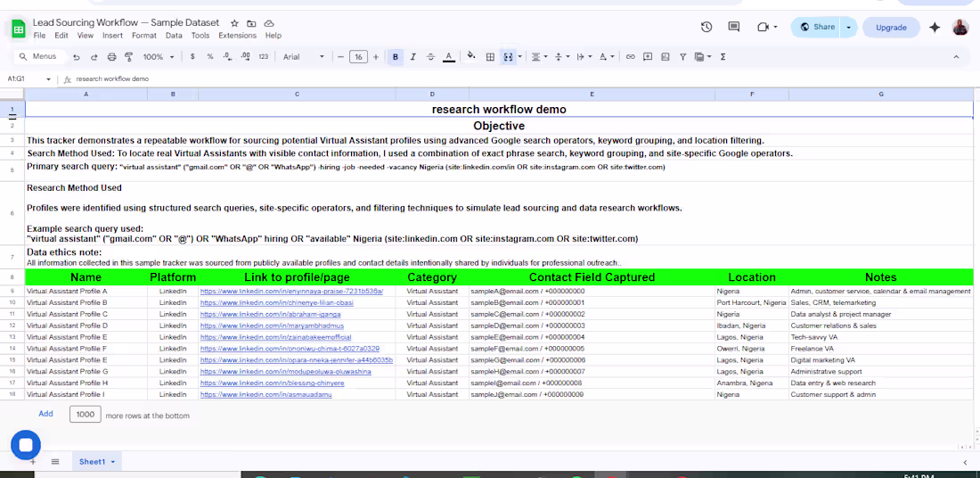This screenshot has width=980, height=478.
Task: Click the Upgrade button
Action: click(x=891, y=28)
